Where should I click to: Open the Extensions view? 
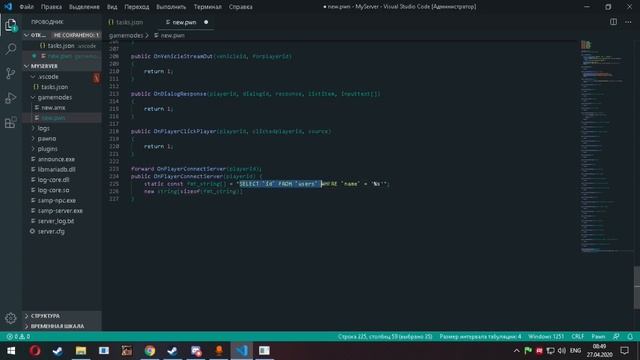pos(11,122)
